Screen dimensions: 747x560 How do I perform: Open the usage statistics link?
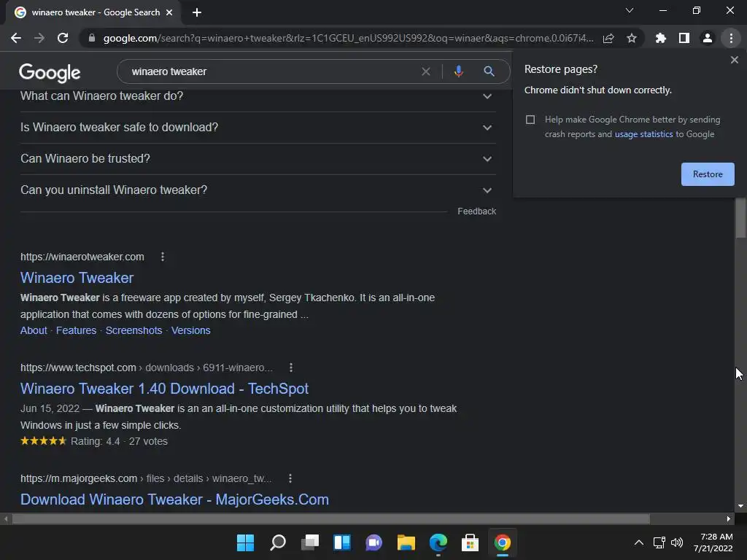[643, 134]
